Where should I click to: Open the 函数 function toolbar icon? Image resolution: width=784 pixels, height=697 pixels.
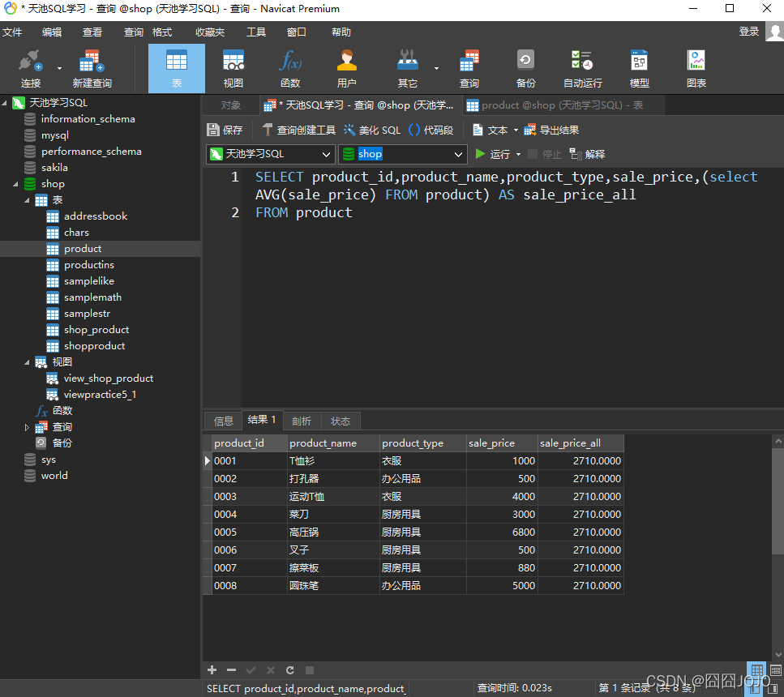(x=290, y=69)
